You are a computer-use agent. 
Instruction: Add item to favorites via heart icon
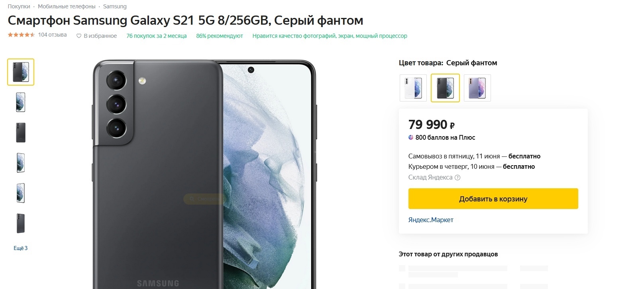[79, 36]
